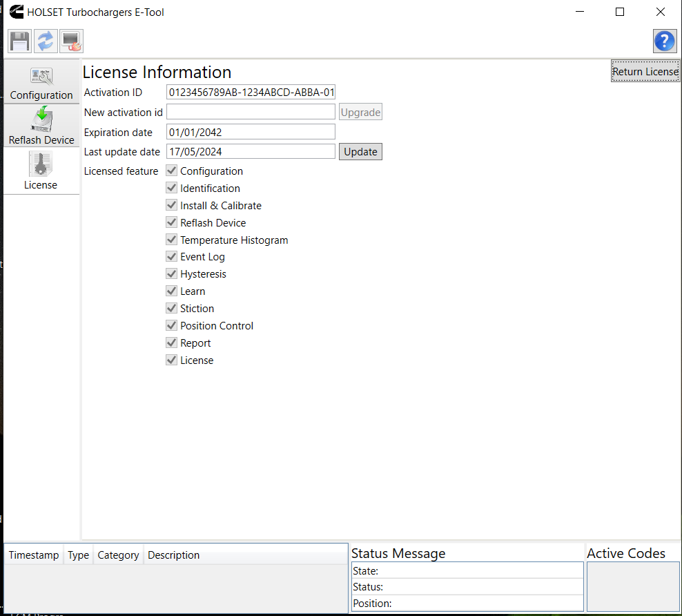Image resolution: width=682 pixels, height=616 pixels.
Task: Open the Configuration sidebar panel
Action: coord(41,83)
